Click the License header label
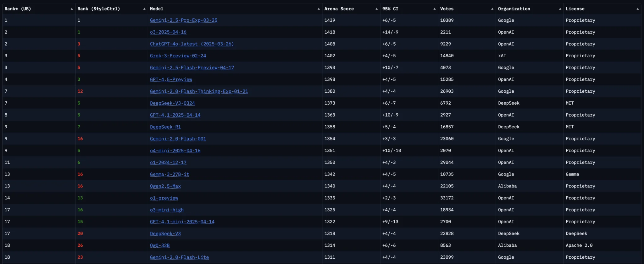 click(x=575, y=9)
